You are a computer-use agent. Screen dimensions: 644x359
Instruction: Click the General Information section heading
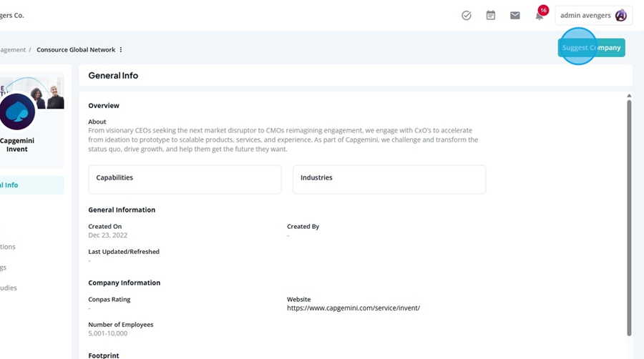pyautogui.click(x=122, y=210)
